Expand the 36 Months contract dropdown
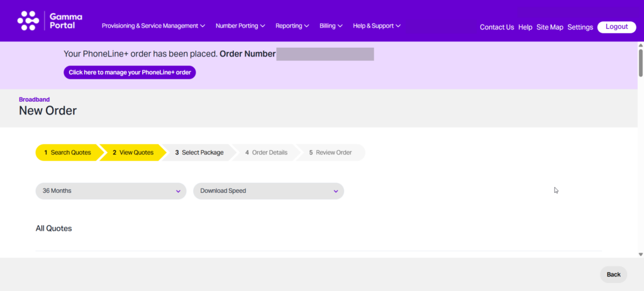 point(111,191)
